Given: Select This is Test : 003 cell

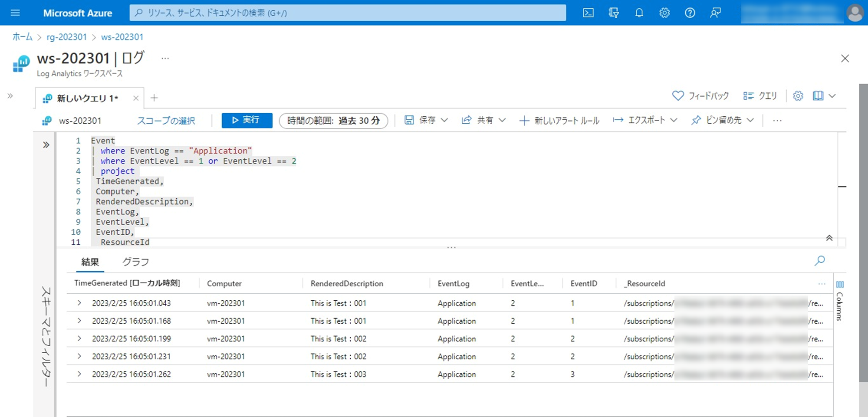Looking at the screenshot, I should pyautogui.click(x=339, y=374).
